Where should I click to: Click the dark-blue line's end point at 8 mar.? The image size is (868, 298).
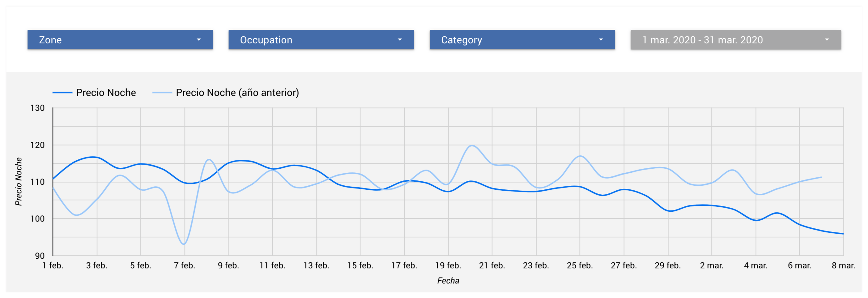[843, 234]
